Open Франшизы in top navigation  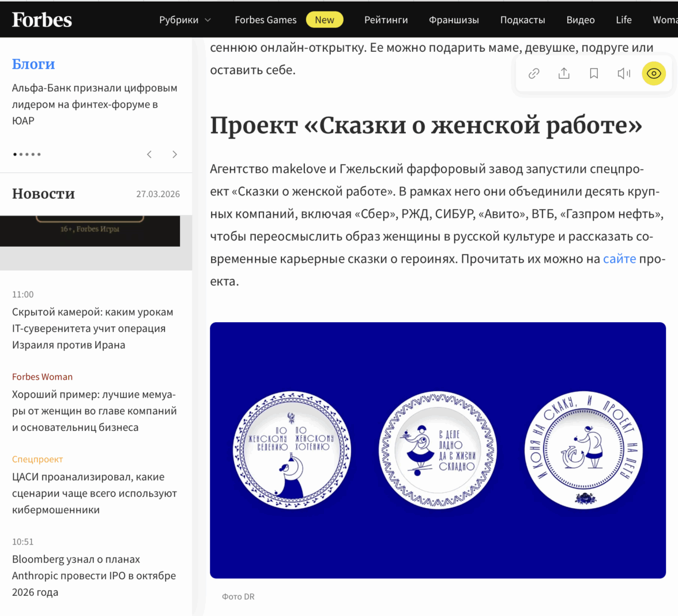click(x=454, y=20)
